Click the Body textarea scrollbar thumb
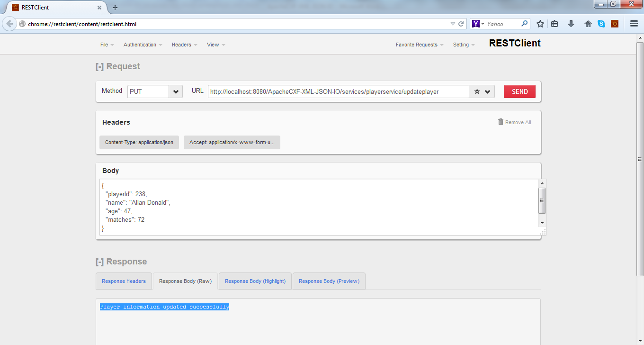This screenshot has height=345, width=644. (542, 200)
